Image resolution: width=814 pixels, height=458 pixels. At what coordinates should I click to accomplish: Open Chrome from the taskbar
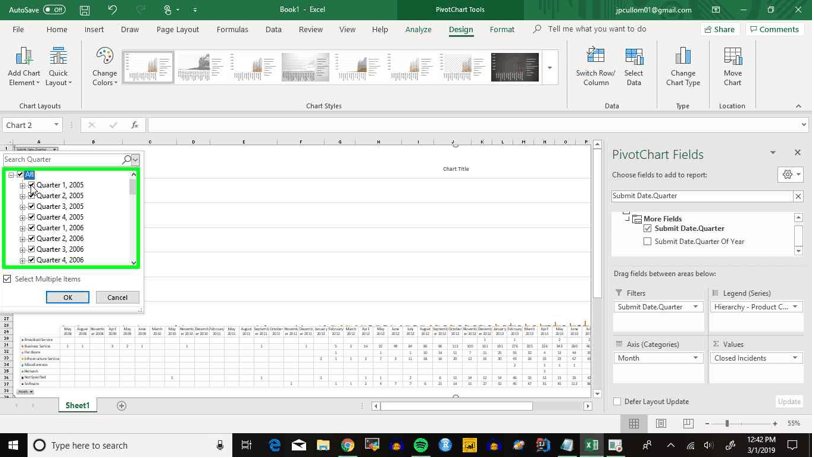[347, 445]
